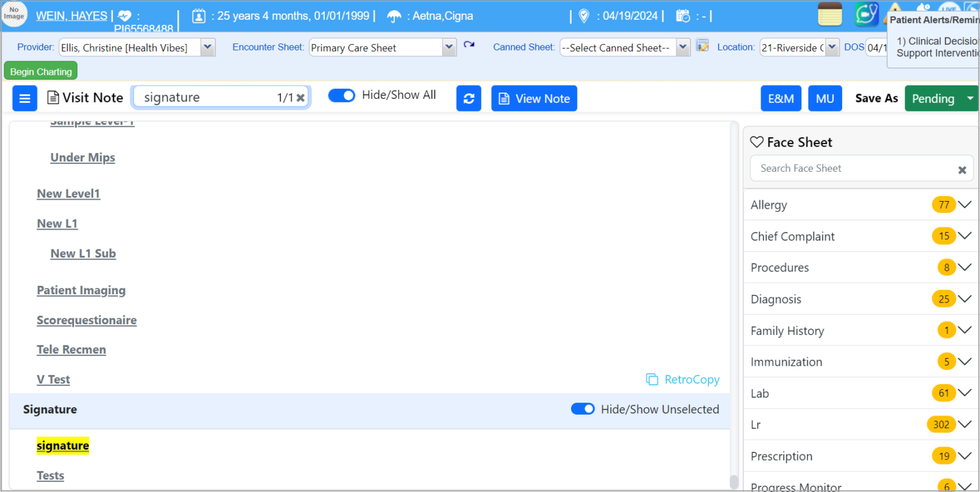Open the Select Canned Sheet dropdown
980x492 pixels.
(683, 47)
